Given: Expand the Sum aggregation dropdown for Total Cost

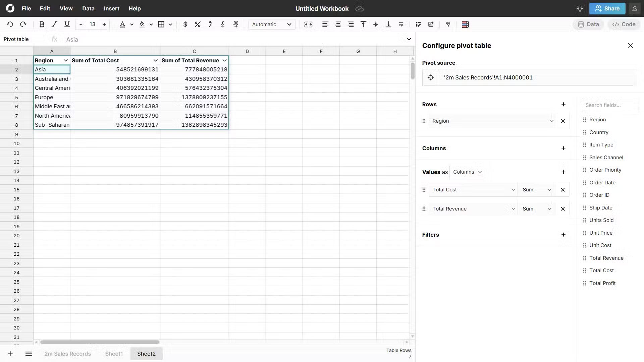Looking at the screenshot, I should coord(549,190).
